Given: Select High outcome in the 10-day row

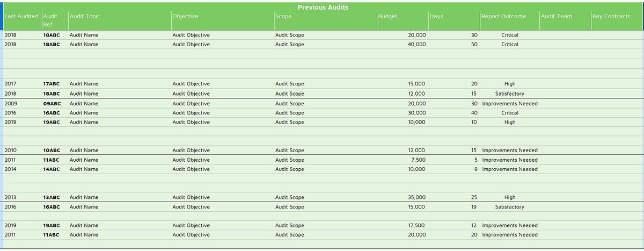Looking at the screenshot, I should tap(510, 122).
